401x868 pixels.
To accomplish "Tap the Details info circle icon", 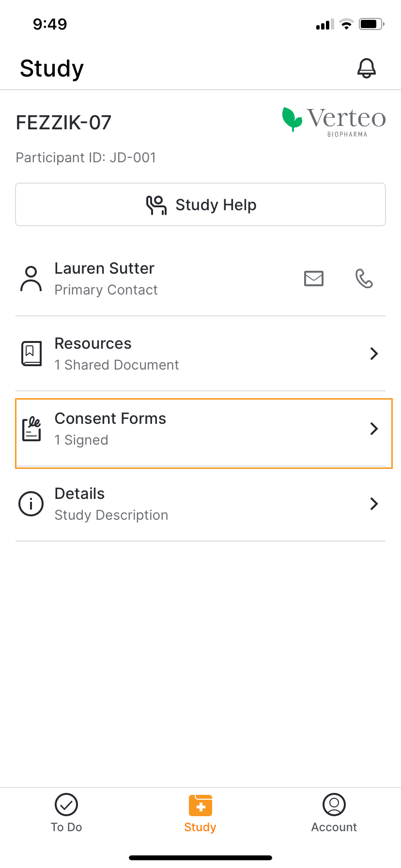I will (31, 504).
